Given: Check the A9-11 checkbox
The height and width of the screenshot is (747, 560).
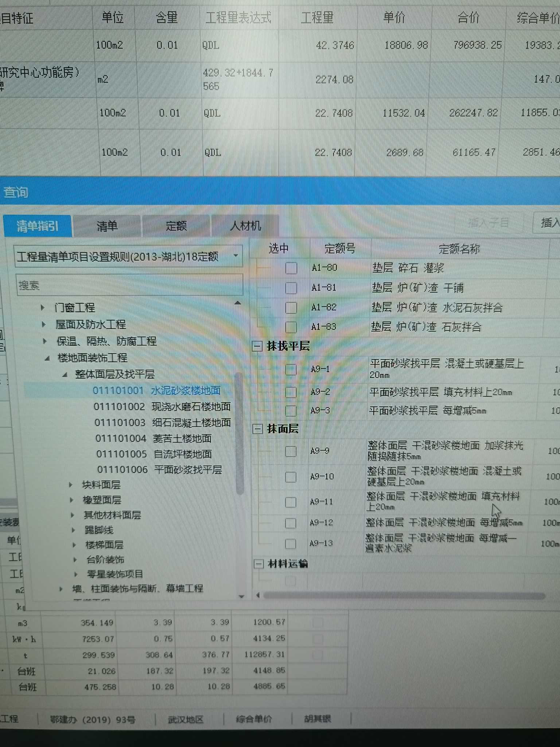Looking at the screenshot, I should click(291, 502).
